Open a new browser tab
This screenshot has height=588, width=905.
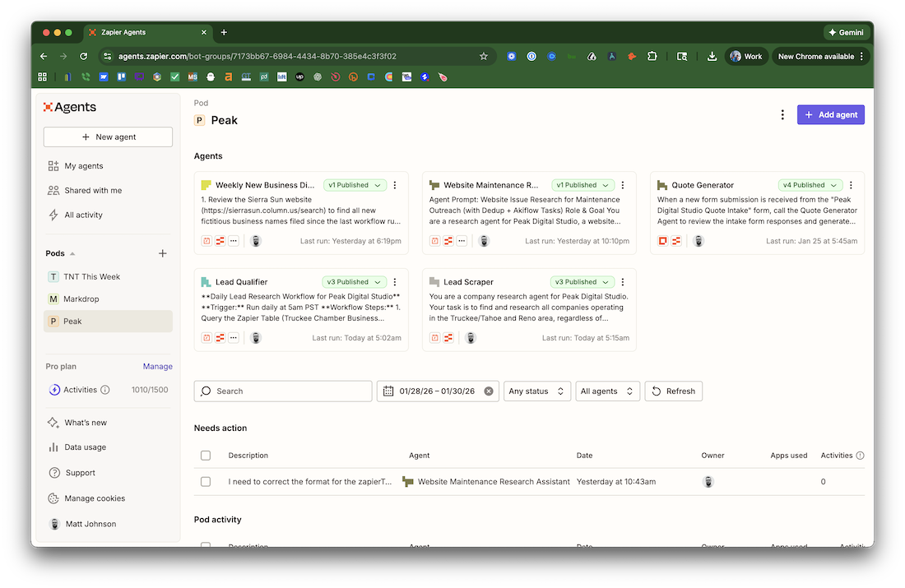pos(224,32)
